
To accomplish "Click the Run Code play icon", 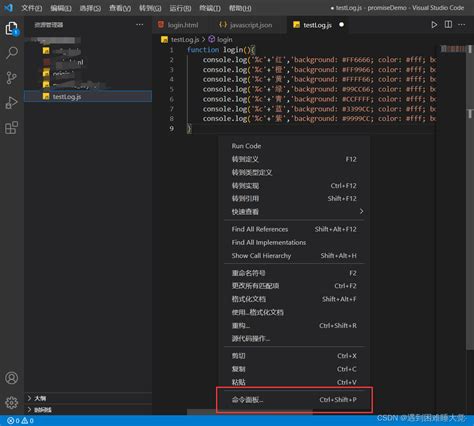I will point(434,25).
